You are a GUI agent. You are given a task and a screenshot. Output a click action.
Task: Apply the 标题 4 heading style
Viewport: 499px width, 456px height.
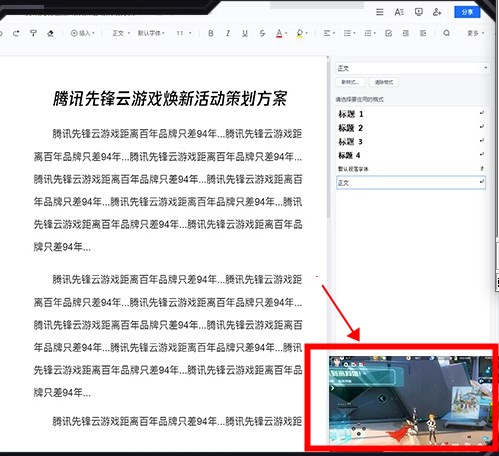coord(411,155)
